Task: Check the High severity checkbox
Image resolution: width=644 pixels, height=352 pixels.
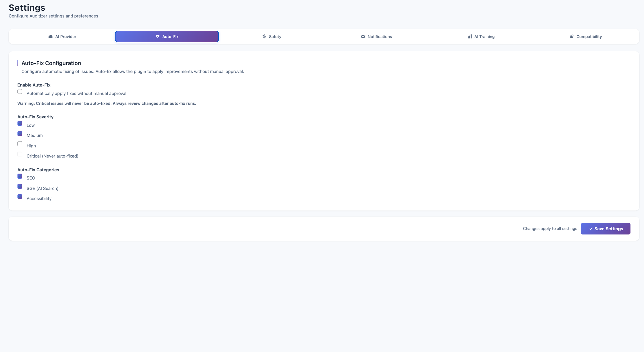Action: (20, 144)
